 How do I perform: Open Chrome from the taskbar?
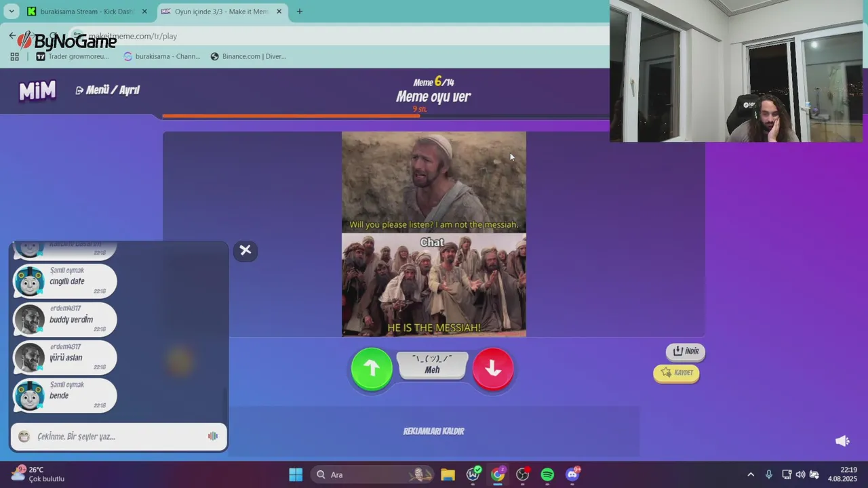(x=498, y=474)
